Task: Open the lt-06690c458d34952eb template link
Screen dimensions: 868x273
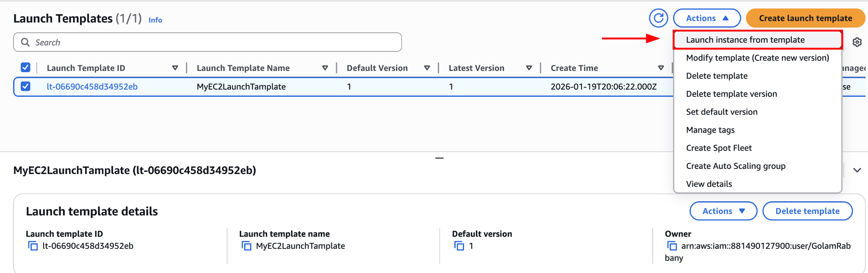Action: click(93, 86)
